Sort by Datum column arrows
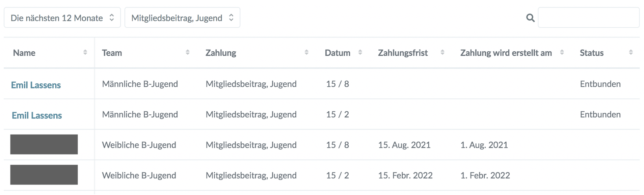Screen dimensions: 644x195 (360, 52)
